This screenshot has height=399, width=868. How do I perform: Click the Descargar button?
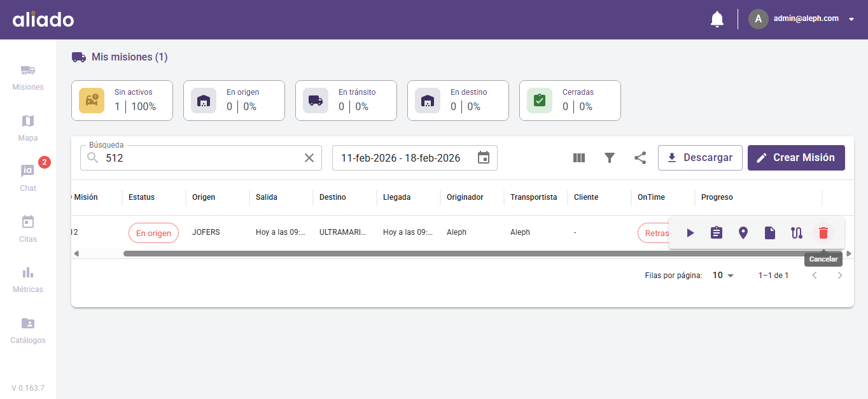click(x=700, y=158)
